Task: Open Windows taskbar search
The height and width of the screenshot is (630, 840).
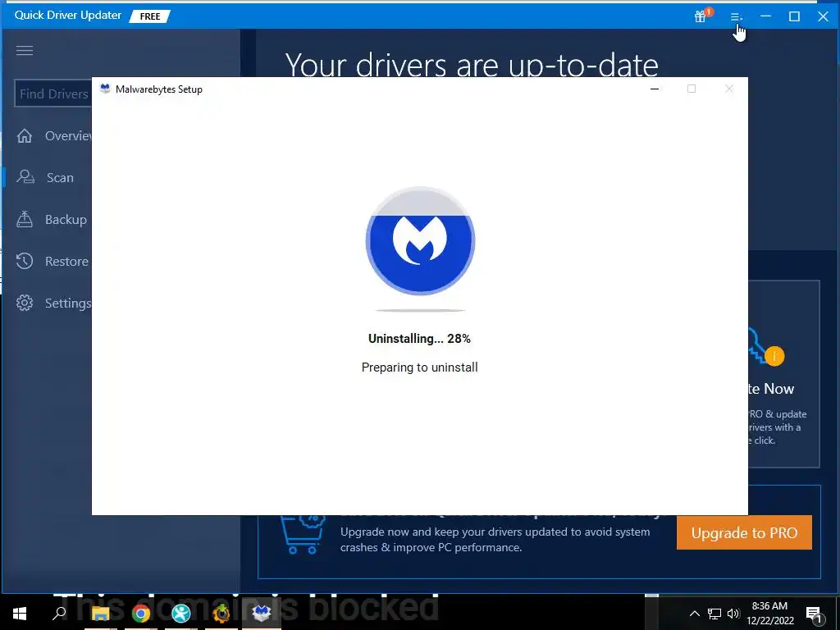Action: point(59,614)
